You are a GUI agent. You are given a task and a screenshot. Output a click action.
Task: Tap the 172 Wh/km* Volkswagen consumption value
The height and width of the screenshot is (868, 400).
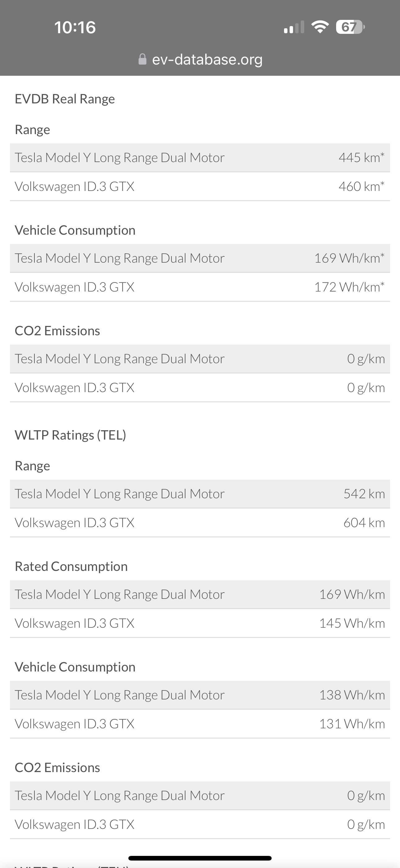click(x=349, y=287)
